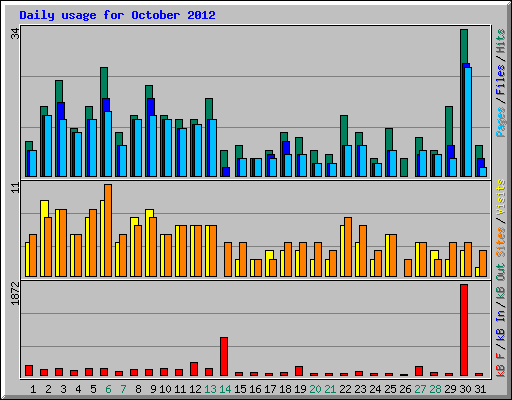
Task: Click day 18 on the x-axis
Action: click(285, 389)
